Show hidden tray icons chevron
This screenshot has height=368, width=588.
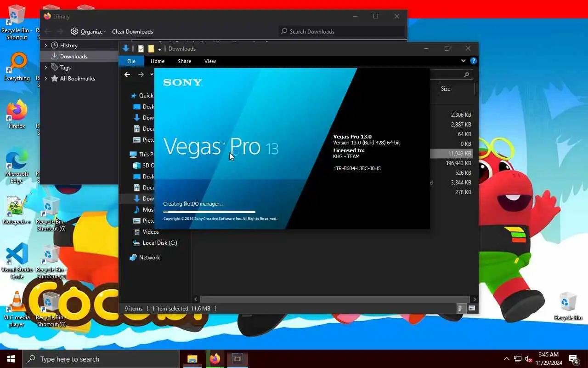506,359
